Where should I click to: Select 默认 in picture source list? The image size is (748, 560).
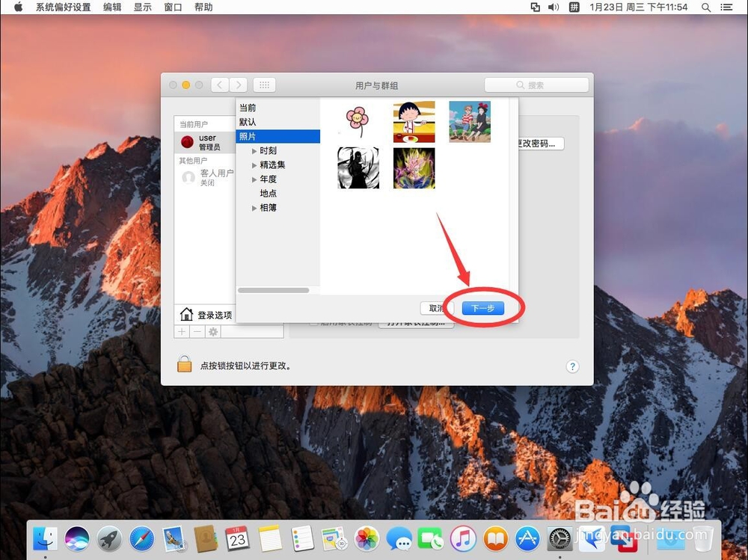tap(278, 122)
